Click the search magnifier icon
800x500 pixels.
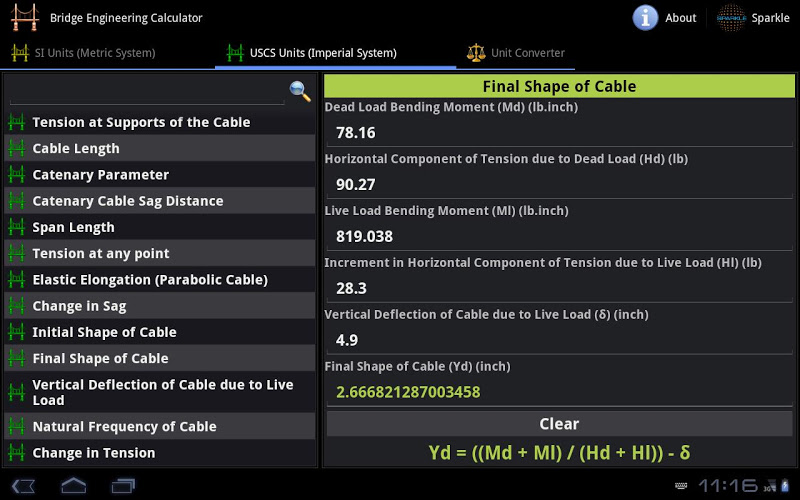point(299,92)
